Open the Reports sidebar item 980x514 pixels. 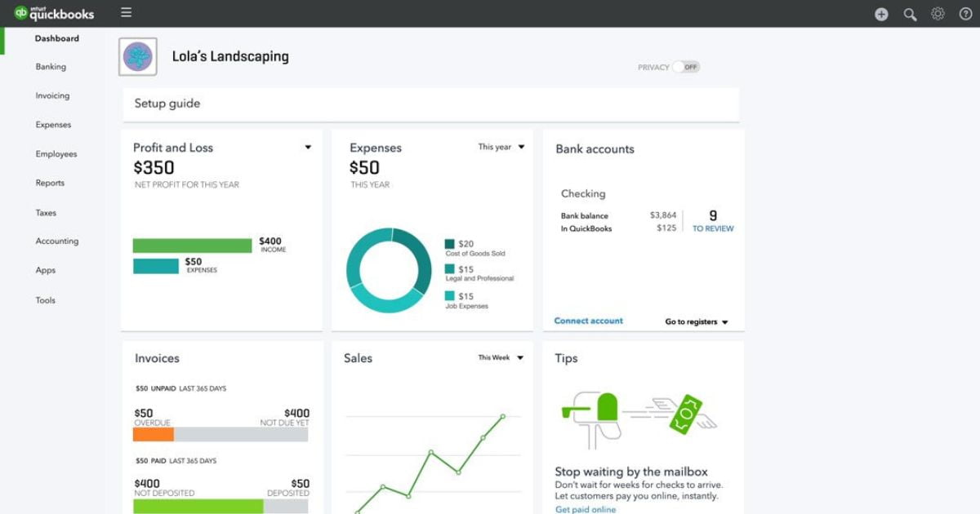tap(50, 183)
